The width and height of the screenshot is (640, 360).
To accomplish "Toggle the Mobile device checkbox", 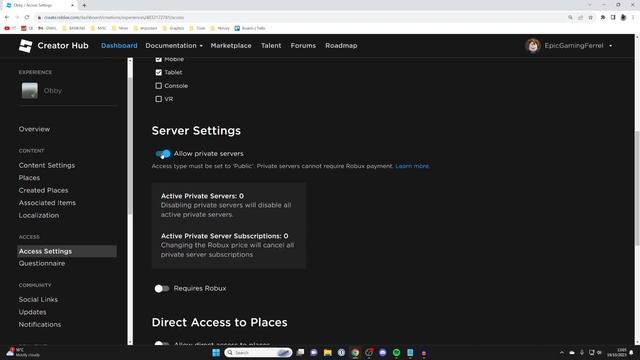I will (158, 59).
